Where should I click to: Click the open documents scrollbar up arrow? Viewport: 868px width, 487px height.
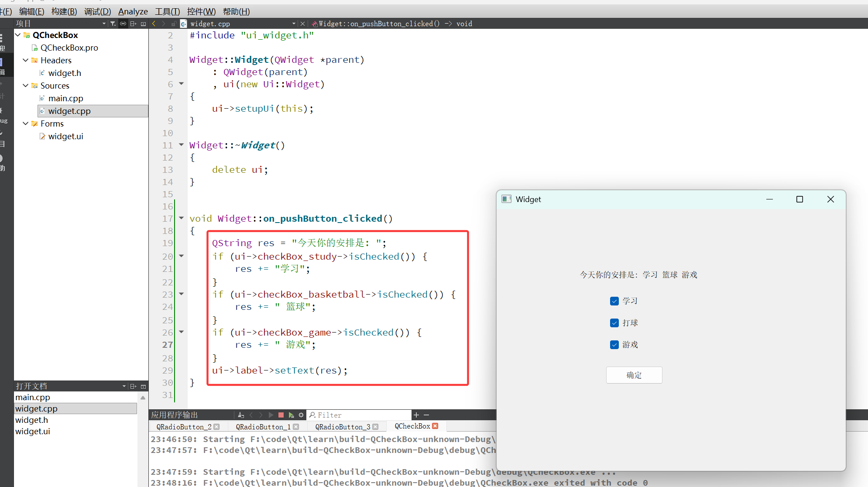(143, 398)
